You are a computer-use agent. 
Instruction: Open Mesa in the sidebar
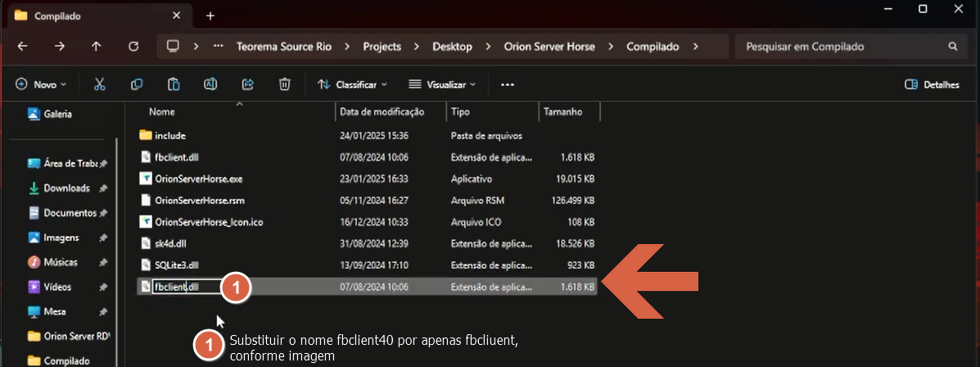pyautogui.click(x=67, y=311)
